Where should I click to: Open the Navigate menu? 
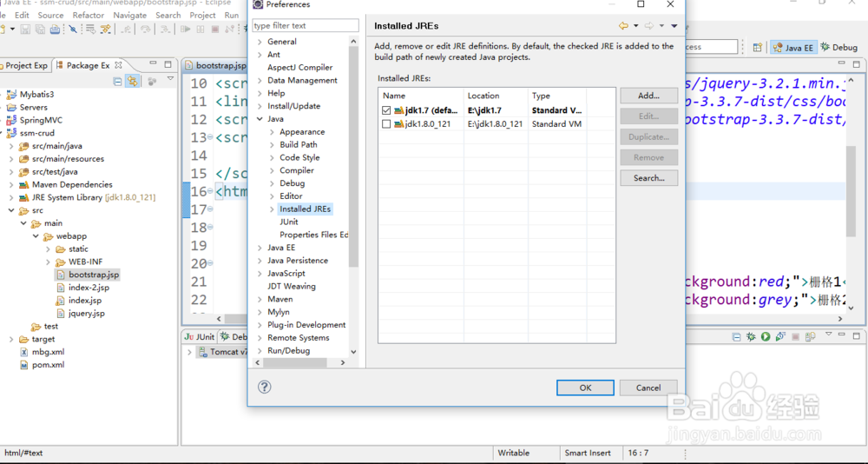pyautogui.click(x=130, y=15)
